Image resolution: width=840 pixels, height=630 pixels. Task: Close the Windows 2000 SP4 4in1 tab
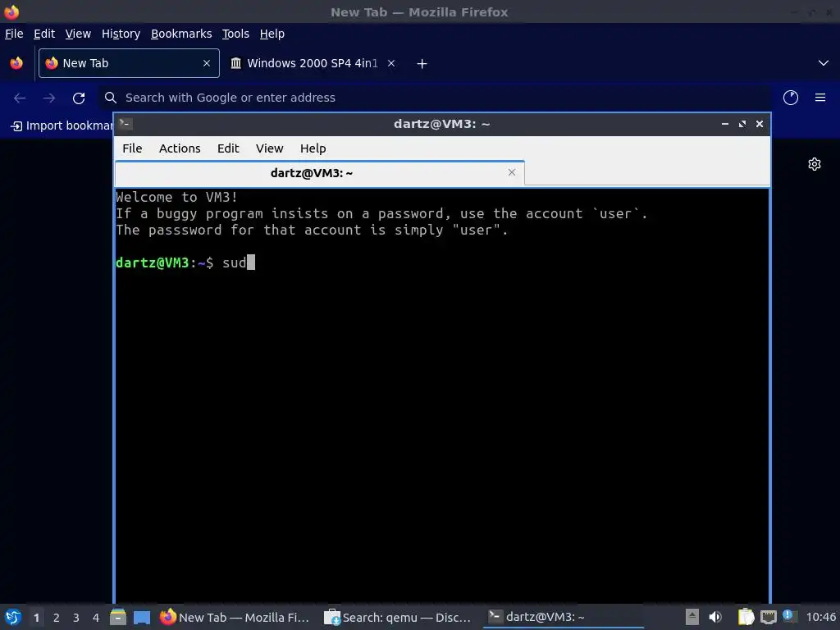pyautogui.click(x=391, y=63)
